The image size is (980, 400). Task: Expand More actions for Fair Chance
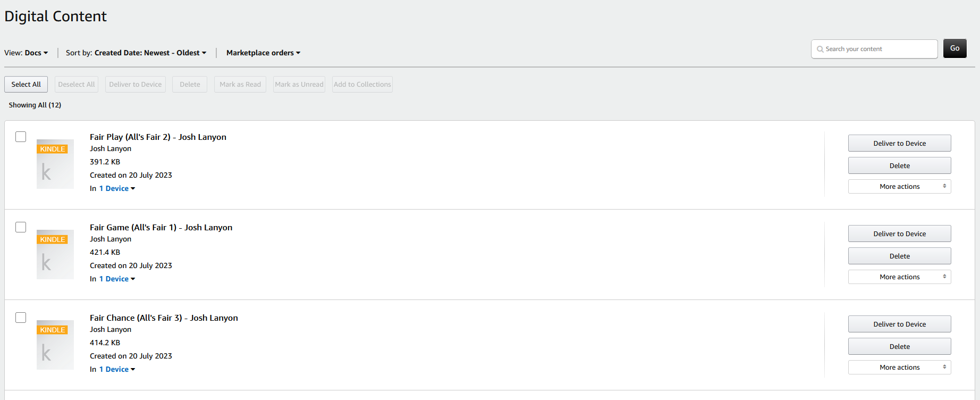coord(899,368)
